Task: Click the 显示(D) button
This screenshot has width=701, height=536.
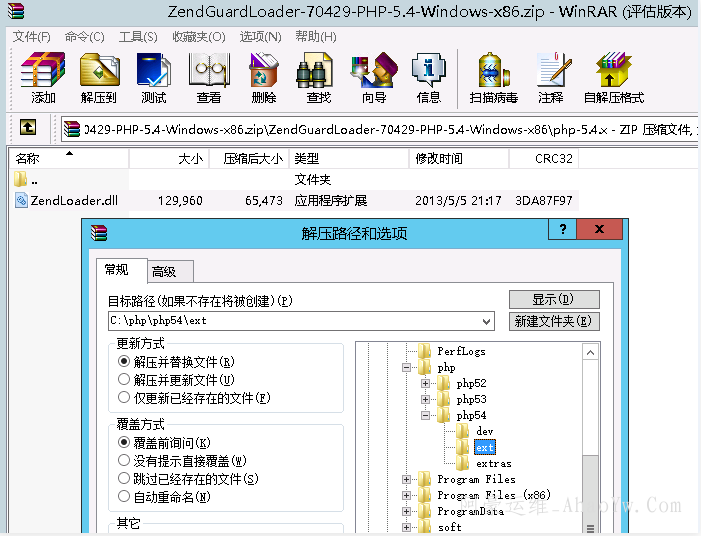Action: coord(553,300)
